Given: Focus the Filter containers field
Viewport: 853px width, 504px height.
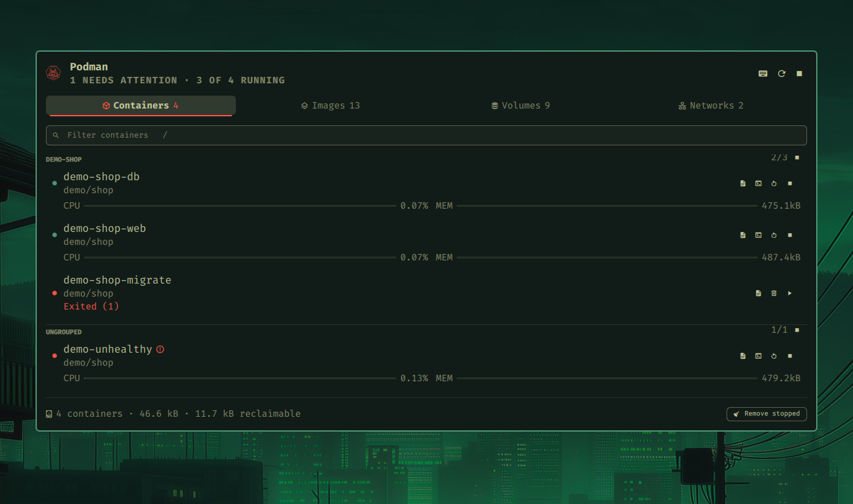Looking at the screenshot, I should (426, 135).
